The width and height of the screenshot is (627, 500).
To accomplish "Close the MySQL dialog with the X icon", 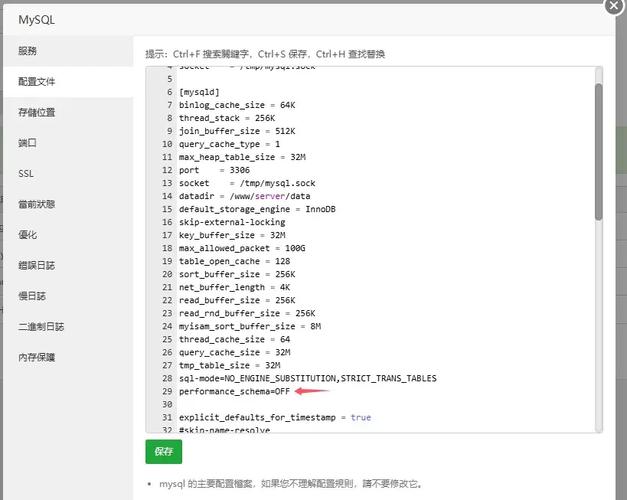I will pos(614,6).
